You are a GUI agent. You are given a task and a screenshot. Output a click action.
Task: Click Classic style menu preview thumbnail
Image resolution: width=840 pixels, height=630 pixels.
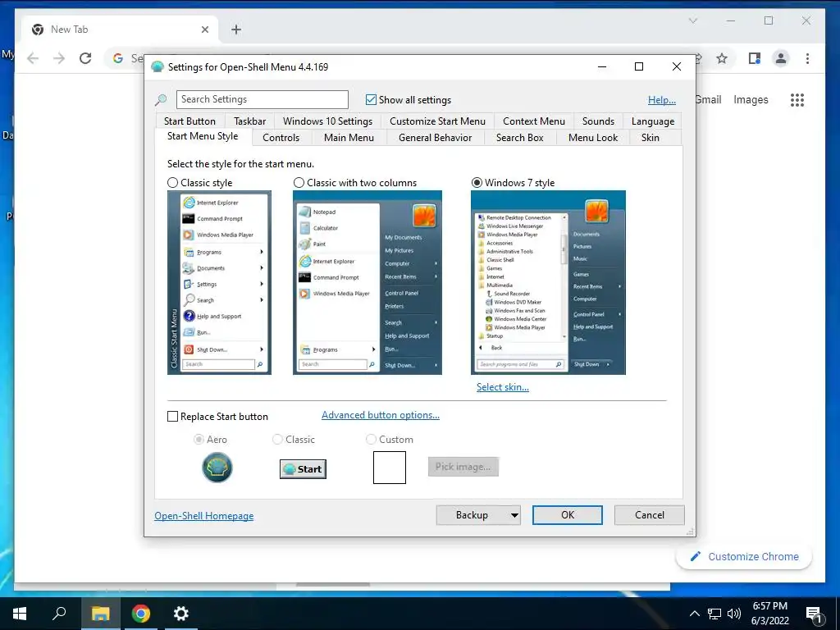219,282
